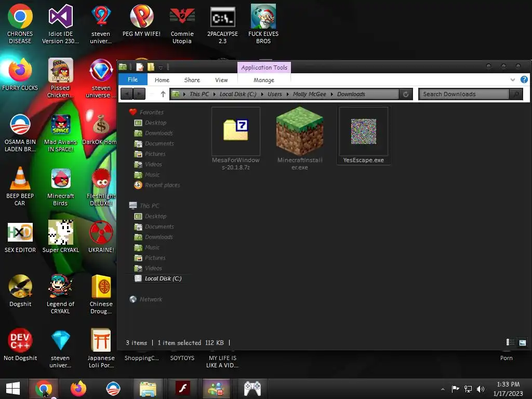The height and width of the screenshot is (399, 532).
Task: Expand the ribbon with the chevron near Help
Action: (513, 79)
